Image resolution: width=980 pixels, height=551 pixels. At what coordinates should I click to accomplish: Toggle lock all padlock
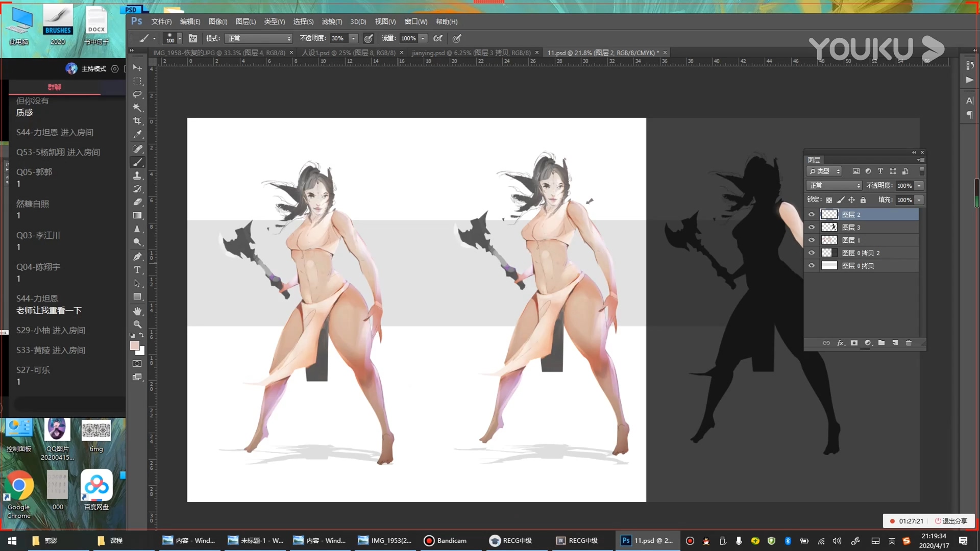(863, 200)
